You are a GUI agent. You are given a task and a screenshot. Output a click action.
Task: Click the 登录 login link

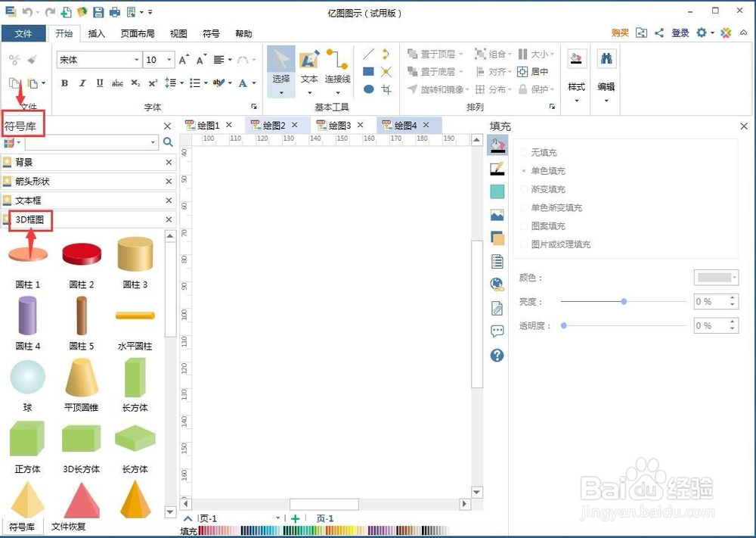click(679, 33)
